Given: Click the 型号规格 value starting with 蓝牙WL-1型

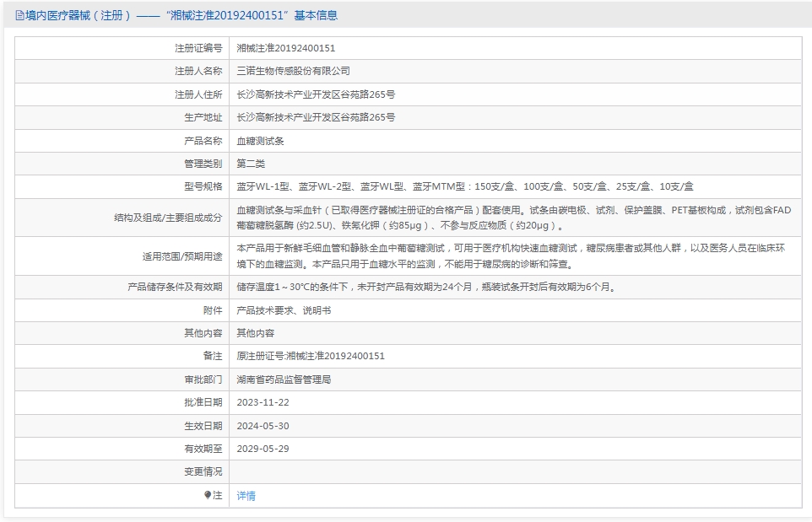Looking at the screenshot, I should [x=465, y=186].
